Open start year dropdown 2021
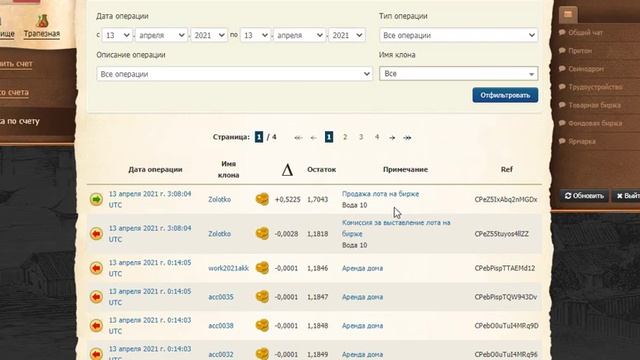640x360 pixels. click(x=209, y=35)
